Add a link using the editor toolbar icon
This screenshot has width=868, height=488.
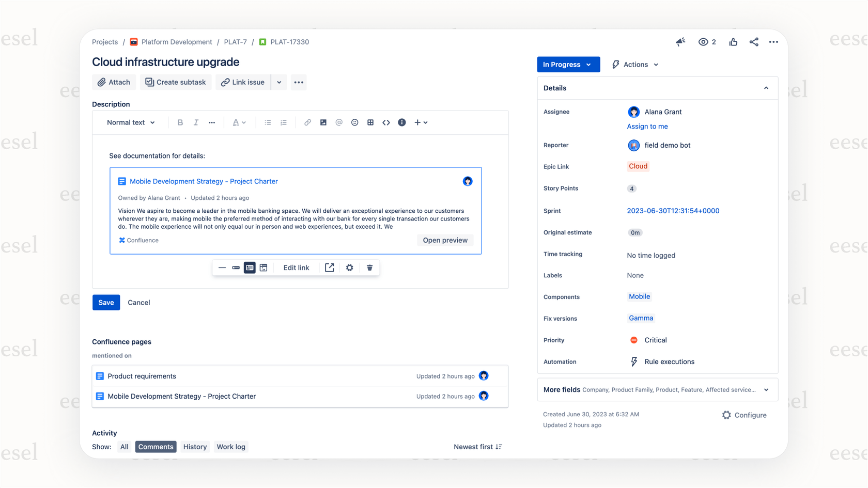[307, 122]
